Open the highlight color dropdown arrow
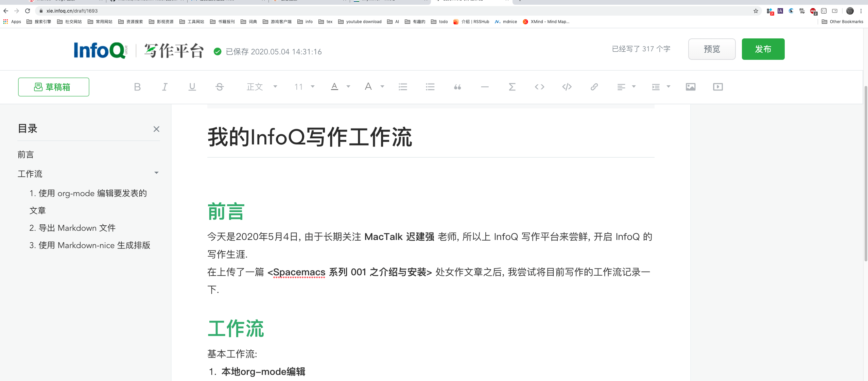 [382, 87]
